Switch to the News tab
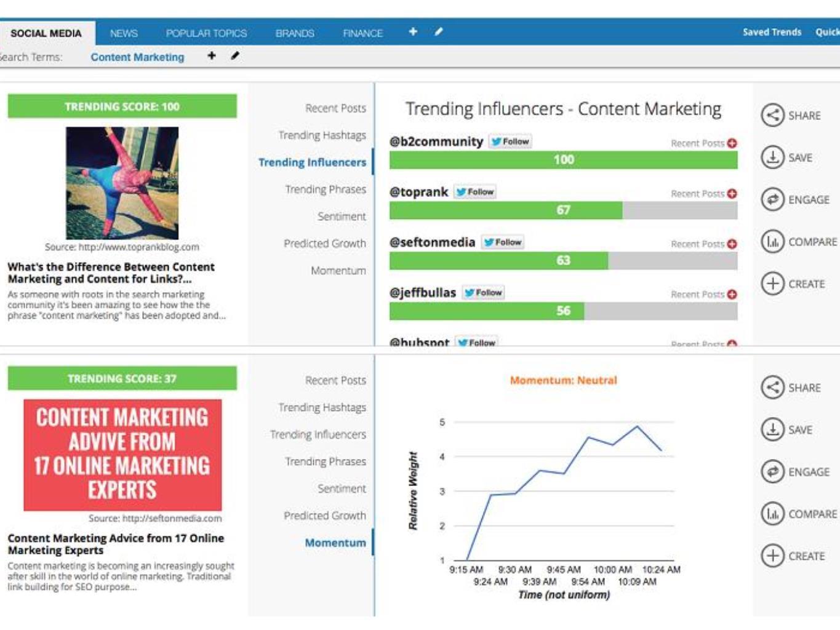Viewport: 840px width, 630px height. tap(124, 33)
